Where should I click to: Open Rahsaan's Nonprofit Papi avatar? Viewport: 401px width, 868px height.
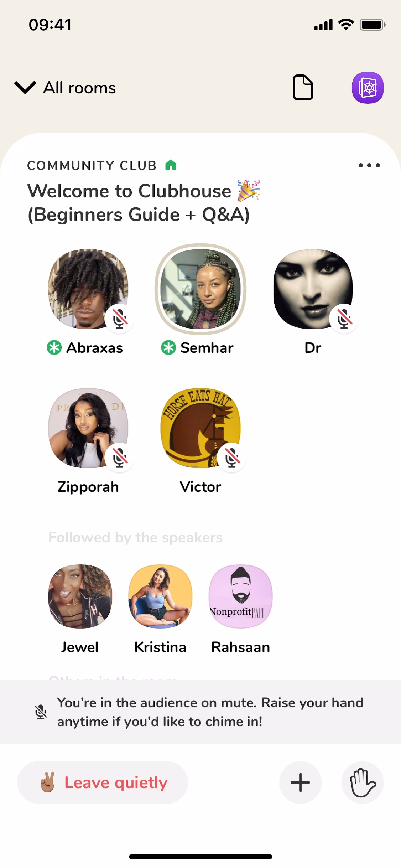241,596
